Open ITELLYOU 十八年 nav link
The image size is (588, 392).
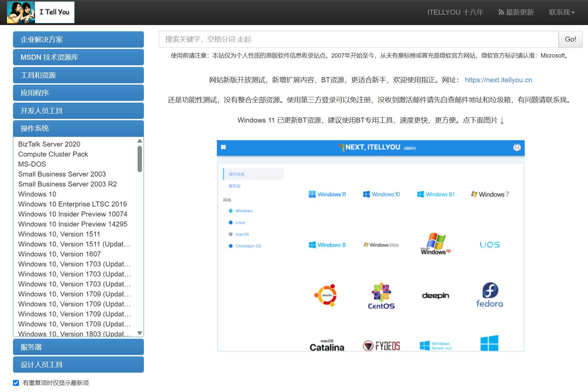[x=455, y=12]
